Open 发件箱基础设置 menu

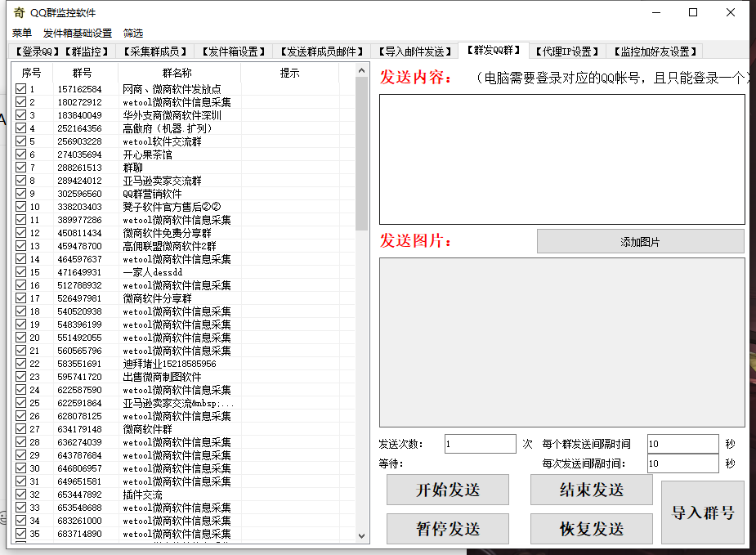78,34
